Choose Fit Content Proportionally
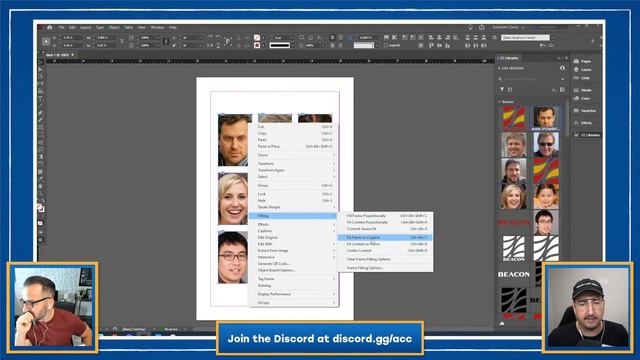The image size is (640, 360). point(385,222)
